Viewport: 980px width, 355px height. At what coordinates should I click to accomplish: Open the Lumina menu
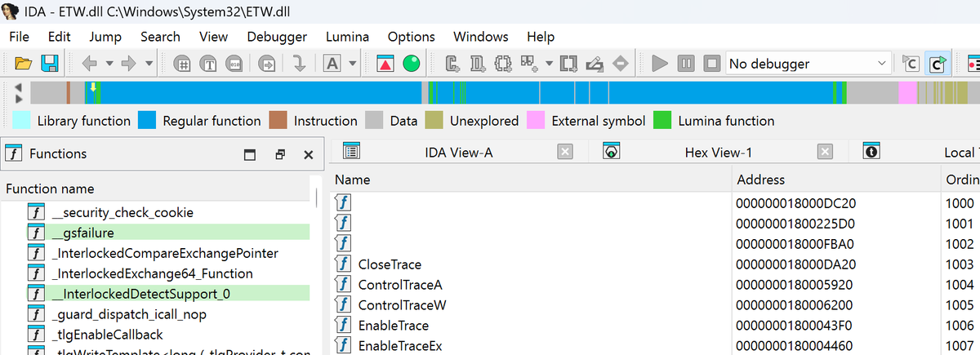click(x=347, y=37)
